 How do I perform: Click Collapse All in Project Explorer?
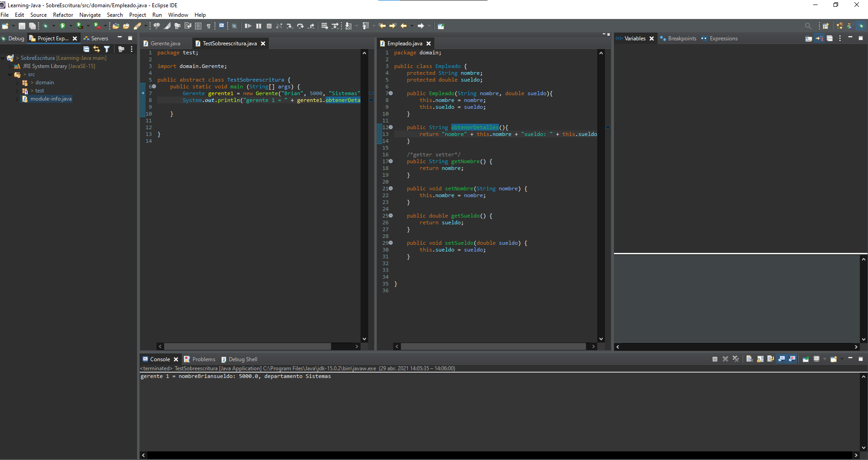86,49
